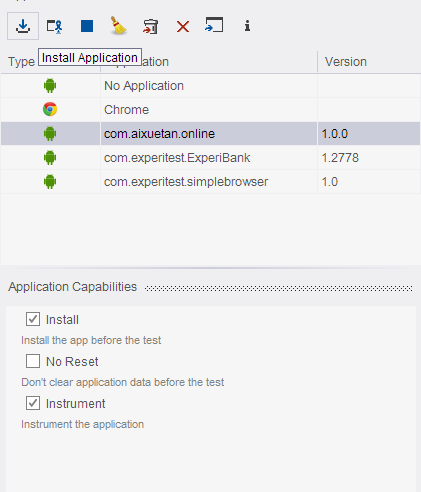The height and width of the screenshot is (492, 421).
Task: Click the blue square stop icon
Action: tap(87, 26)
